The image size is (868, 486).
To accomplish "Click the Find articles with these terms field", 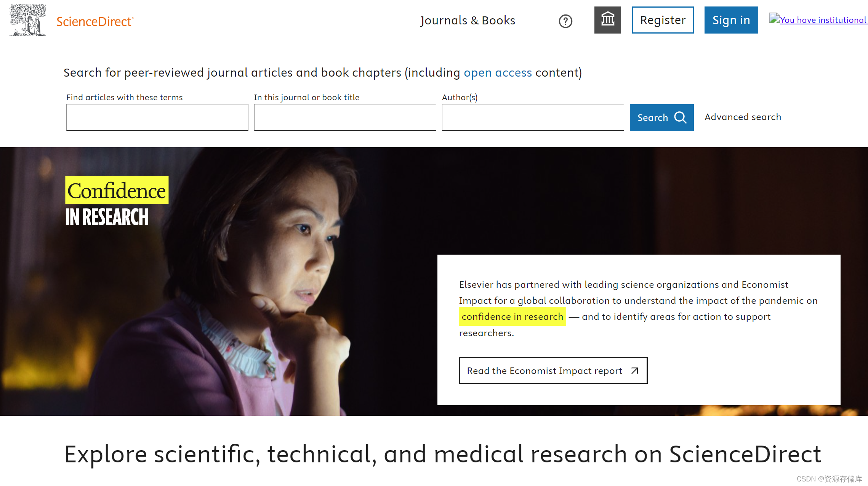I will click(157, 117).
